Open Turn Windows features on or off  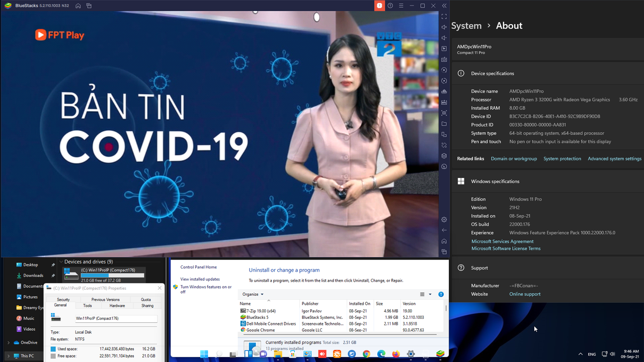[206, 289]
